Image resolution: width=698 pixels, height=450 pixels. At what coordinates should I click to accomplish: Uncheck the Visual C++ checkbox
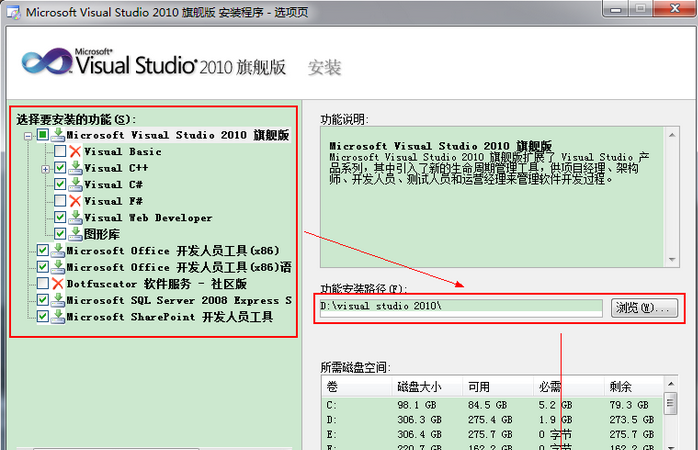60,168
